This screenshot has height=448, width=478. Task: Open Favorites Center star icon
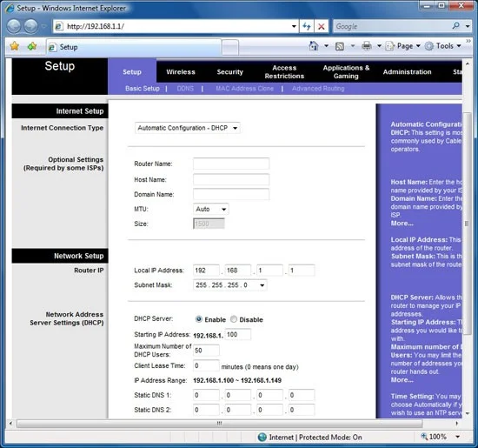[x=14, y=46]
